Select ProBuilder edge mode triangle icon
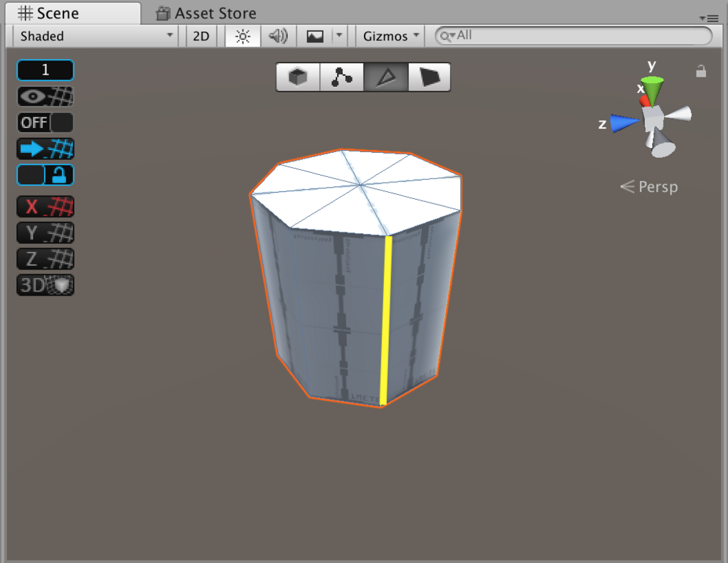Image resolution: width=728 pixels, height=563 pixels. coord(386,77)
